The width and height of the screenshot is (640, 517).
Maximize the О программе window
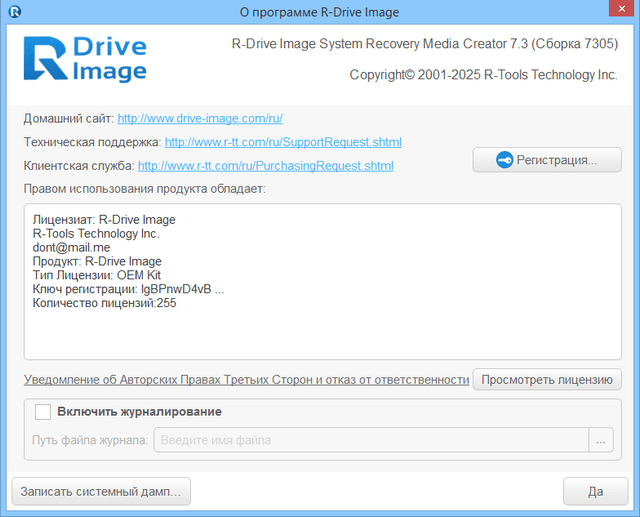click(x=584, y=12)
